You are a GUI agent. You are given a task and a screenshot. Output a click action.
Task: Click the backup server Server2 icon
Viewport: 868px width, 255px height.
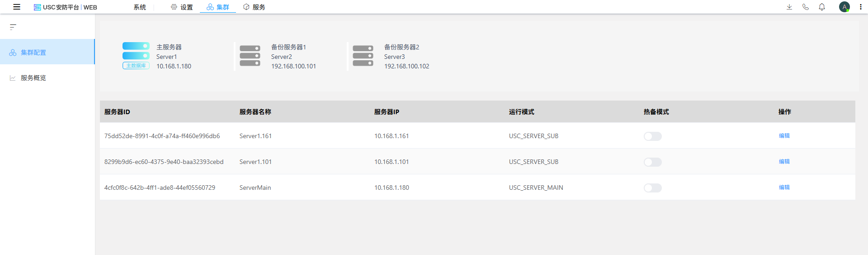(x=250, y=56)
